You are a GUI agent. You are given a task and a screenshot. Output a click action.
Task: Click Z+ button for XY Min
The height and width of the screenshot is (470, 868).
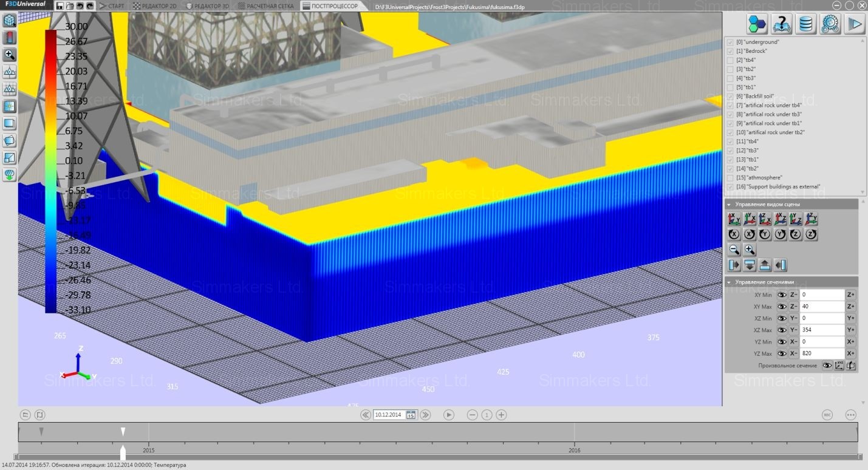(851, 295)
